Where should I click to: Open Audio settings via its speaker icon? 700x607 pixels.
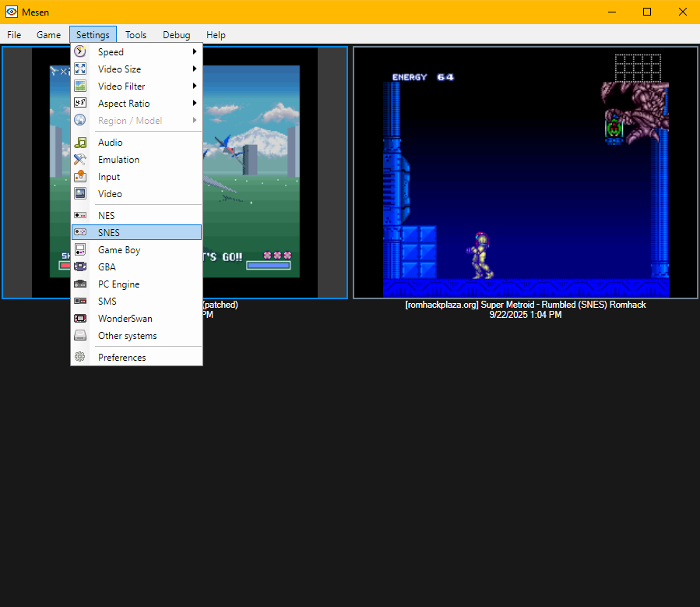(x=80, y=143)
